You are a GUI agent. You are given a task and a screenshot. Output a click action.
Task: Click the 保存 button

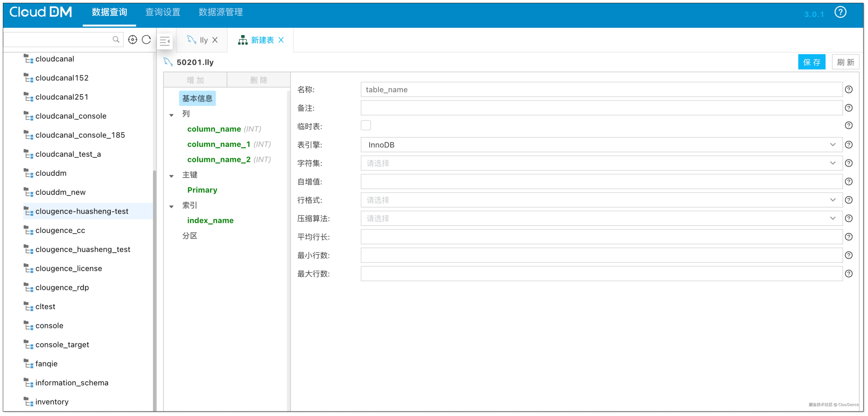(811, 62)
